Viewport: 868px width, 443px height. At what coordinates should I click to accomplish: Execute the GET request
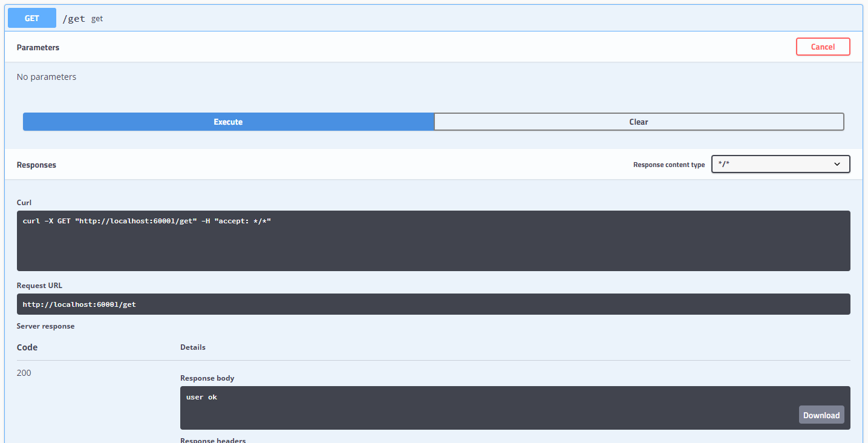point(228,122)
